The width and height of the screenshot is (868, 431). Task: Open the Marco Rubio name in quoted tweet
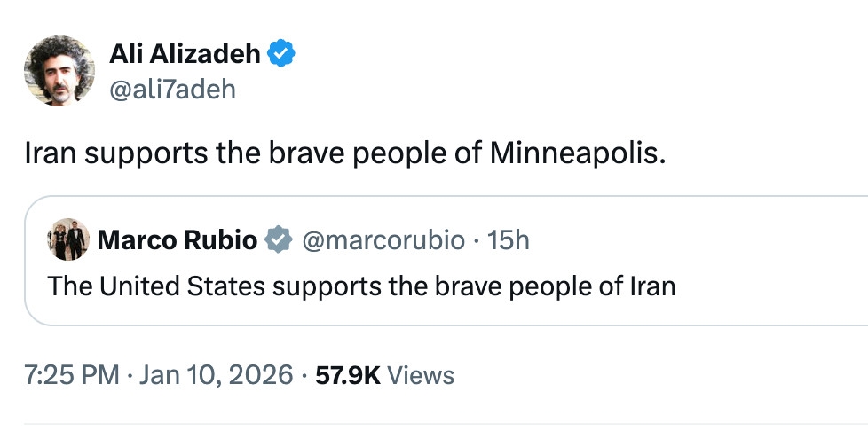178,239
